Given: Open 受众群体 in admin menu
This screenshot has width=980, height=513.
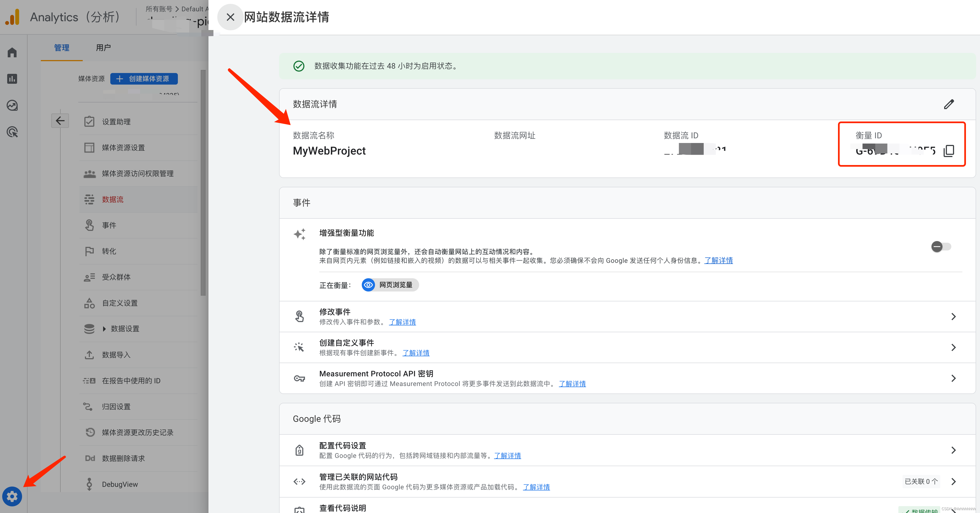Looking at the screenshot, I should coord(138,277).
